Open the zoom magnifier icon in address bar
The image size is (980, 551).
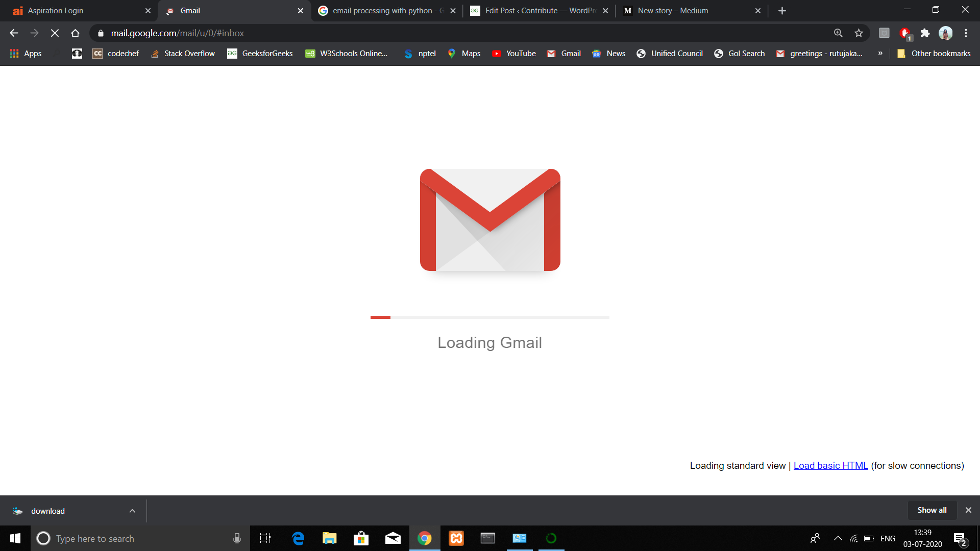[x=838, y=33]
